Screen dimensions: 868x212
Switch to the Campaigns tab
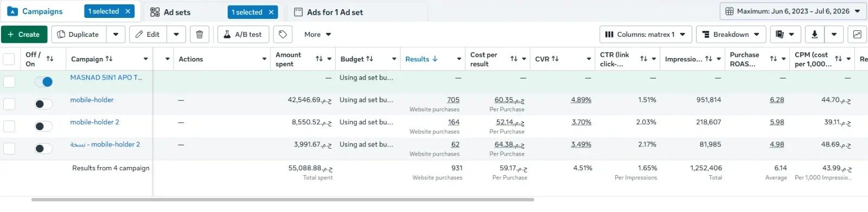(x=43, y=11)
